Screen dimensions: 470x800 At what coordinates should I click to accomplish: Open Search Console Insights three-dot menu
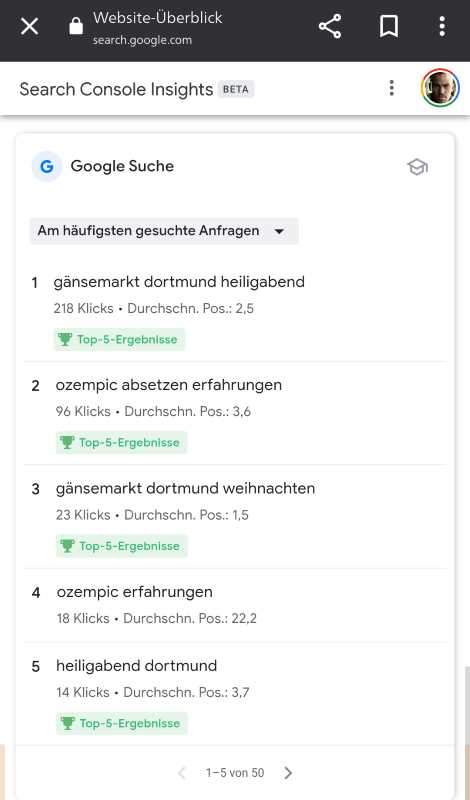point(391,88)
